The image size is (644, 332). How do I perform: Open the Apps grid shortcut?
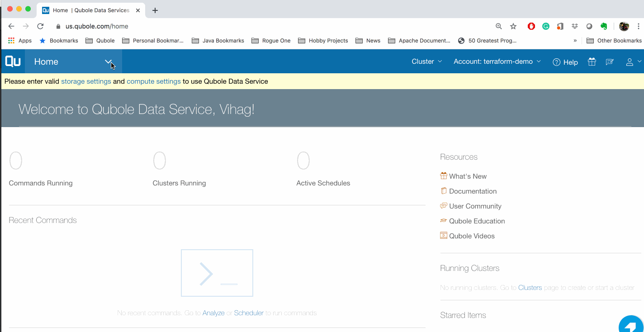point(19,41)
